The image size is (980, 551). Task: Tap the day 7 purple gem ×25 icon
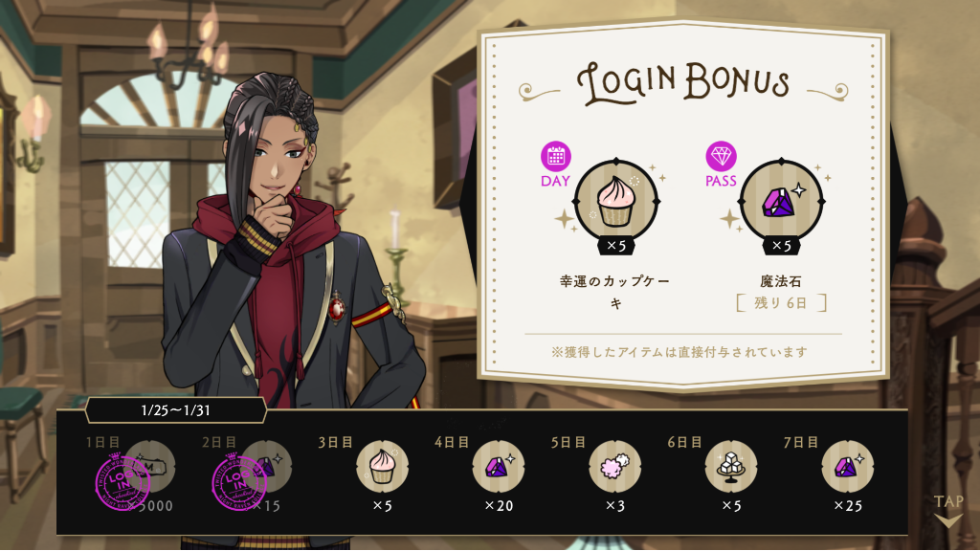(848, 467)
